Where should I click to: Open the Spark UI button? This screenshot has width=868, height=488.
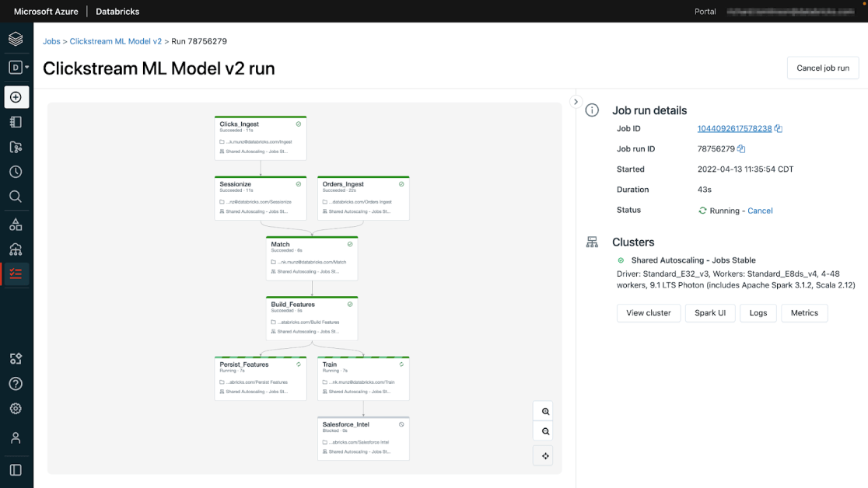[710, 313]
